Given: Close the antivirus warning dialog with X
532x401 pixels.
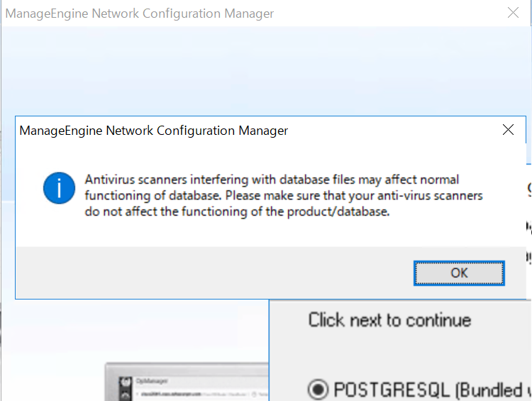Looking at the screenshot, I should [508, 130].
